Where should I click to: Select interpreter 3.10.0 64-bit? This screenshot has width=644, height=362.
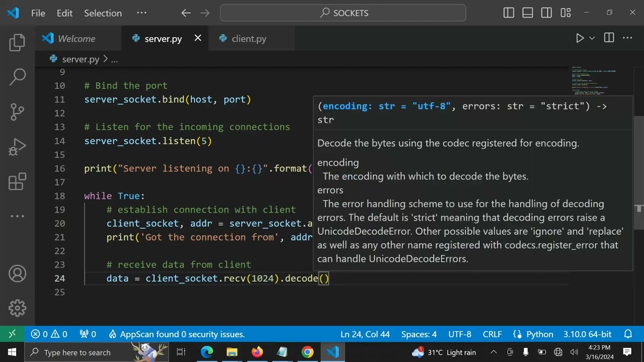click(587, 334)
